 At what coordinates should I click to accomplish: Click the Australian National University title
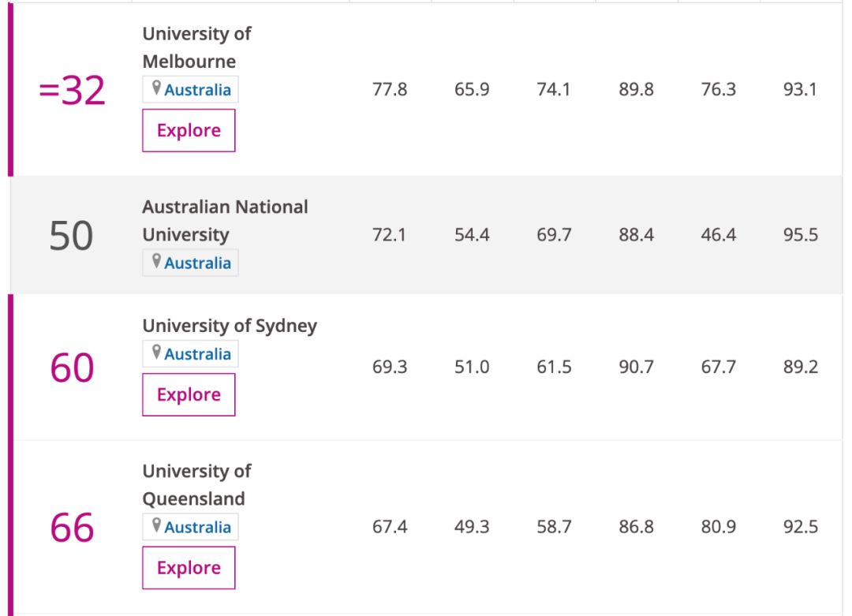coord(225,221)
